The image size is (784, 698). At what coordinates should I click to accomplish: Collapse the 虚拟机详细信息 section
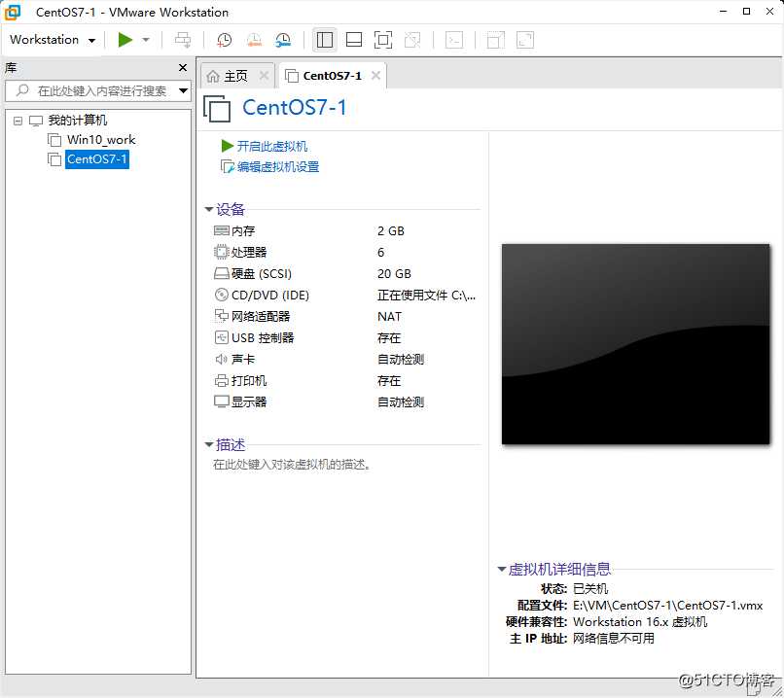[x=502, y=569]
